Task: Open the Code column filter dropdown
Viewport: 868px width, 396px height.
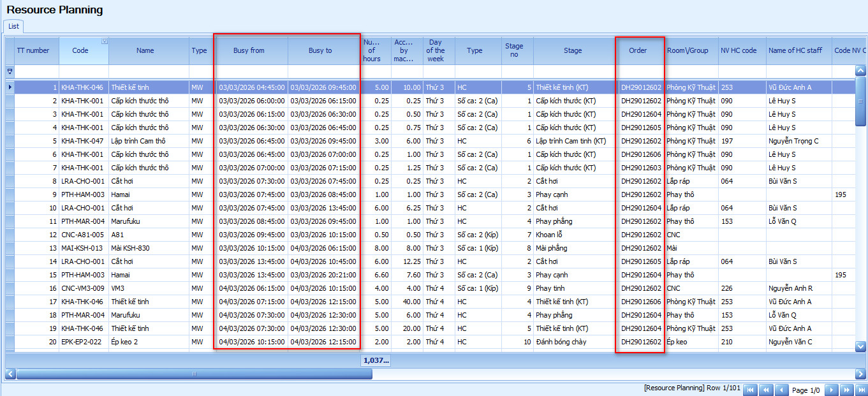Action: coord(105,41)
